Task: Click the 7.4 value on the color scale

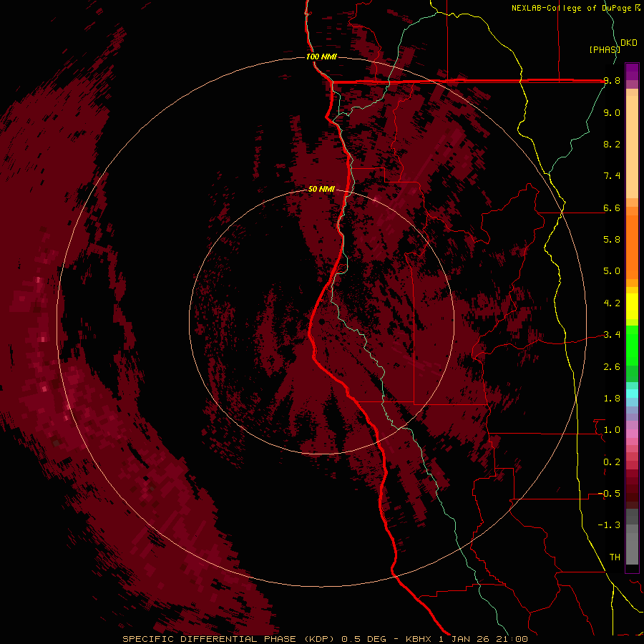Action: point(612,176)
